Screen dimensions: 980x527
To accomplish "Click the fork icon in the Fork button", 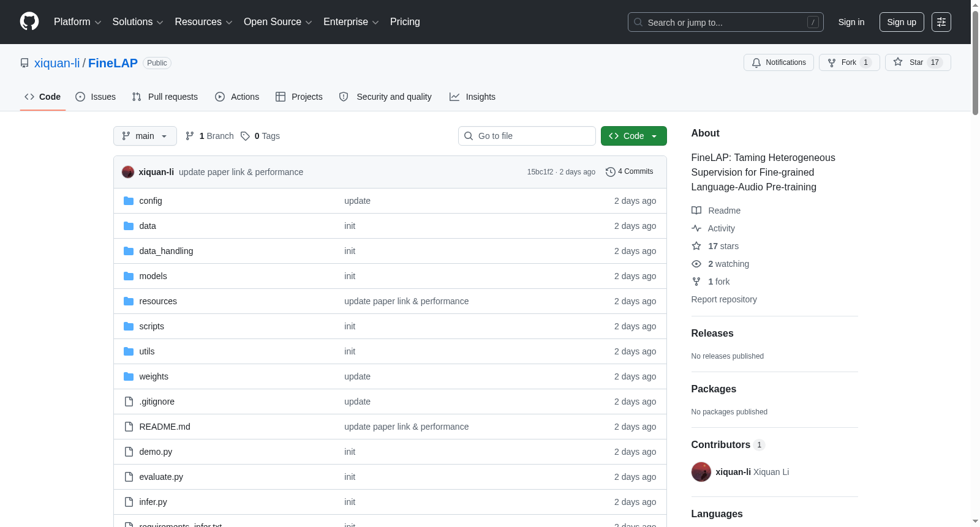I will [832, 62].
